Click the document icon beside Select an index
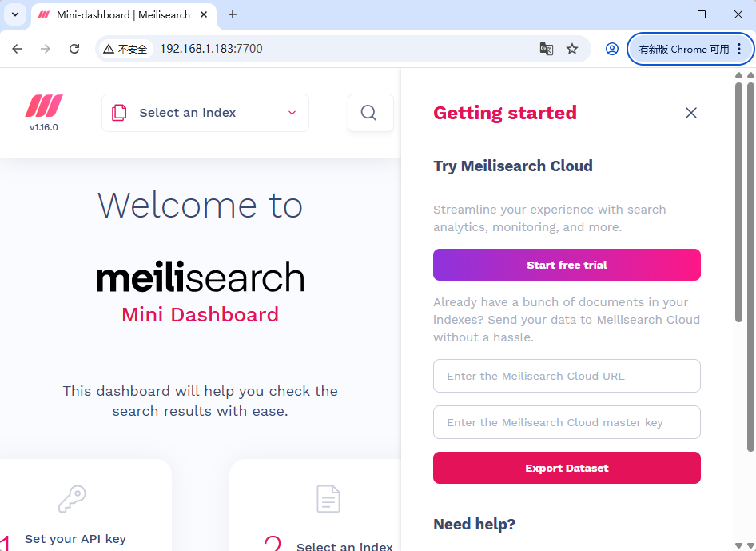The width and height of the screenshot is (756, 551). point(120,113)
